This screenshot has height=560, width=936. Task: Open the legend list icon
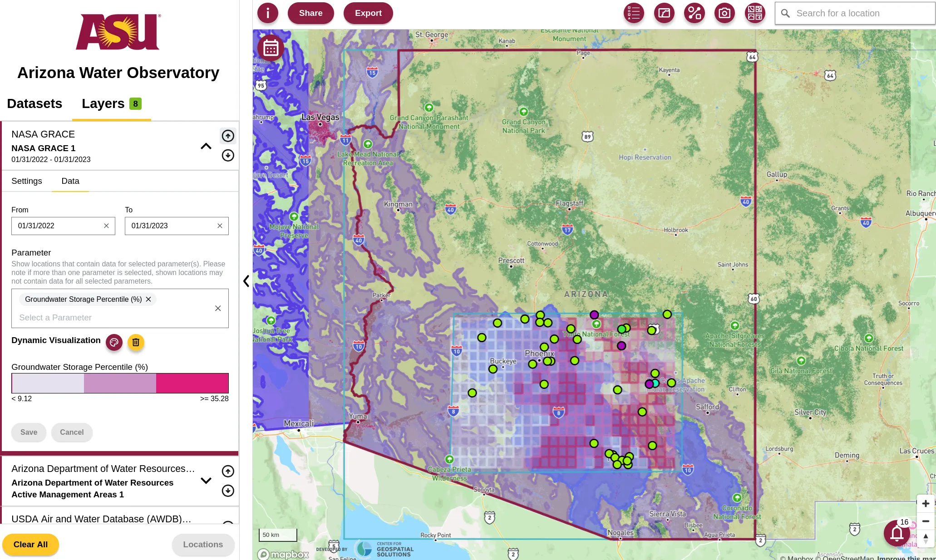click(x=634, y=13)
